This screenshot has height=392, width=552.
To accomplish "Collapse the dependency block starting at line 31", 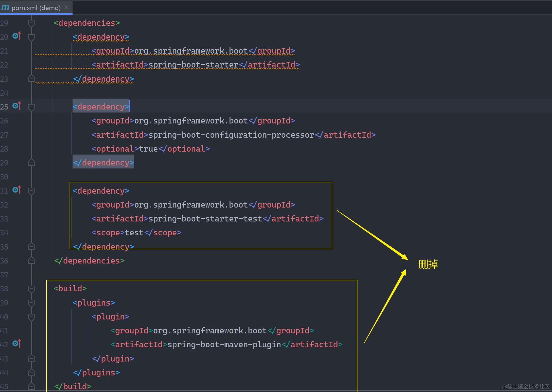I will tap(31, 191).
